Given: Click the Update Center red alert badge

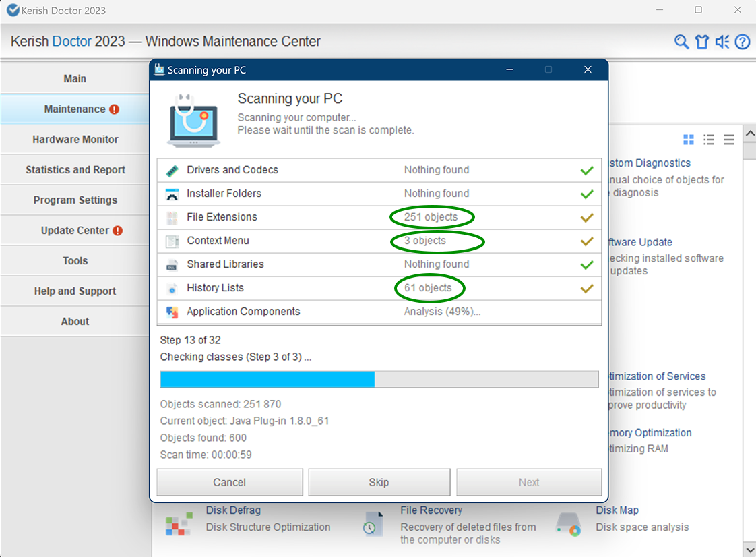Looking at the screenshot, I should point(118,231).
